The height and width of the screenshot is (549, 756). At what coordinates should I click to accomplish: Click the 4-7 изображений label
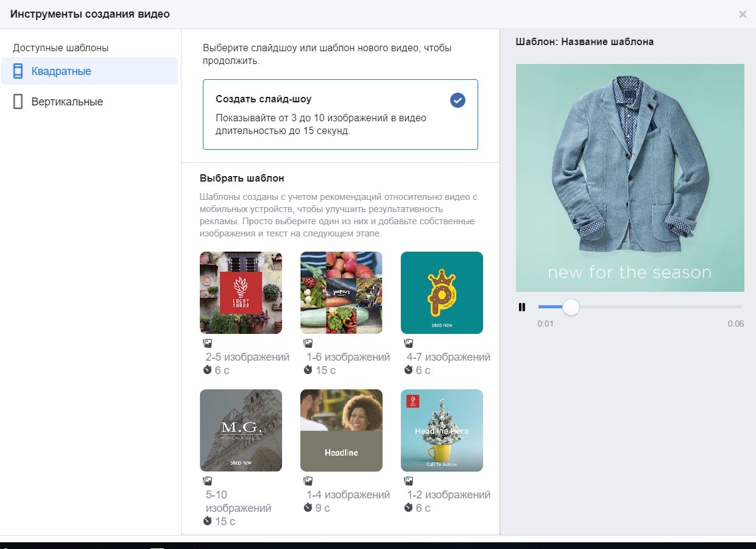coord(449,357)
